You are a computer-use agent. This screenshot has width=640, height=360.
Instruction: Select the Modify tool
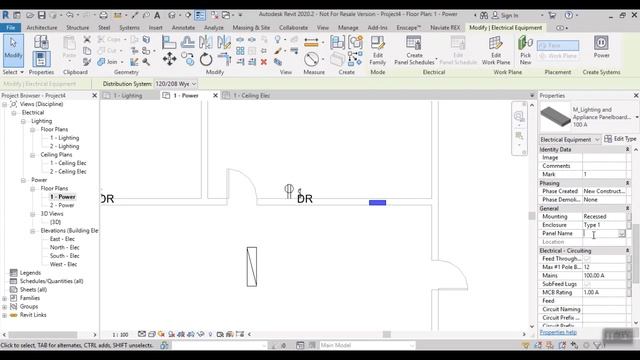(13, 51)
